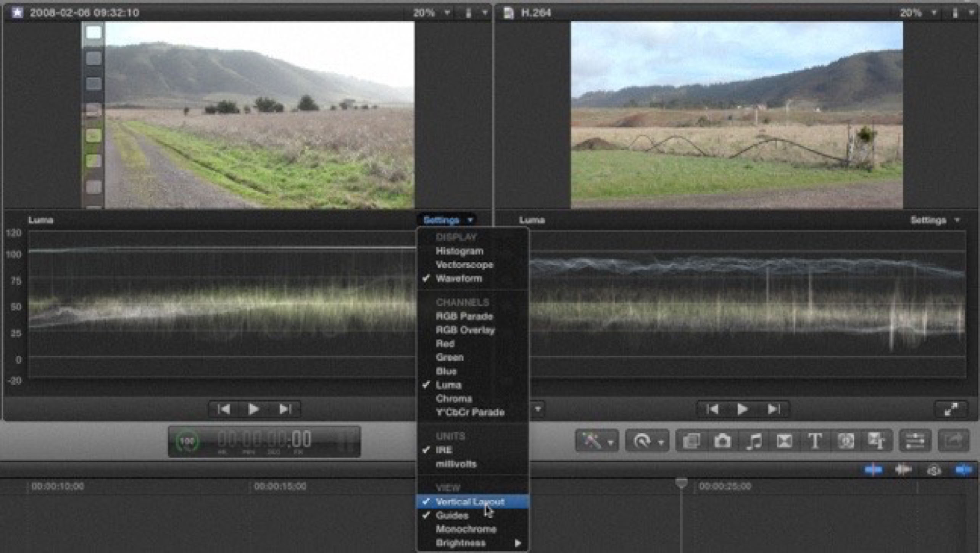Open the Transitions browser icon
This screenshot has width=980, height=553.
pyautogui.click(x=784, y=441)
